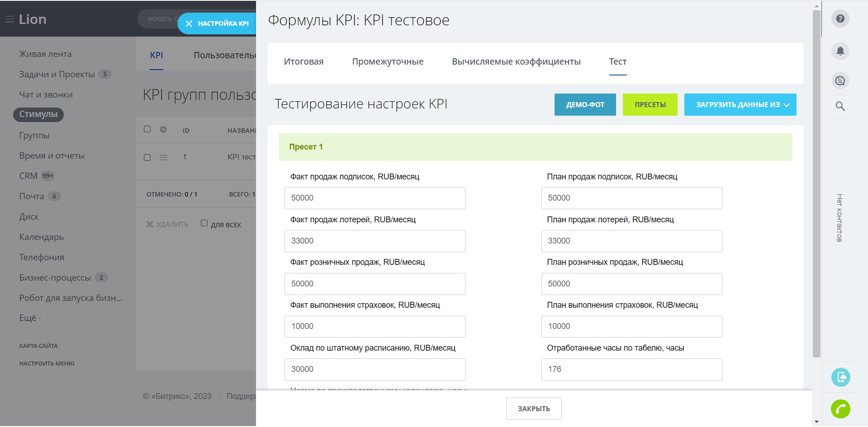Open the chat messages icon
868x427 pixels.
pos(840,81)
